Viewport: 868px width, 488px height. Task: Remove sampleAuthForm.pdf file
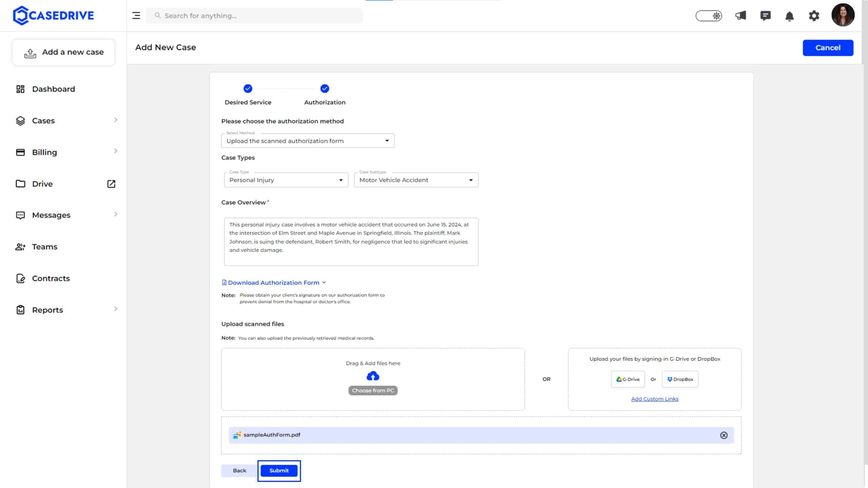click(724, 435)
